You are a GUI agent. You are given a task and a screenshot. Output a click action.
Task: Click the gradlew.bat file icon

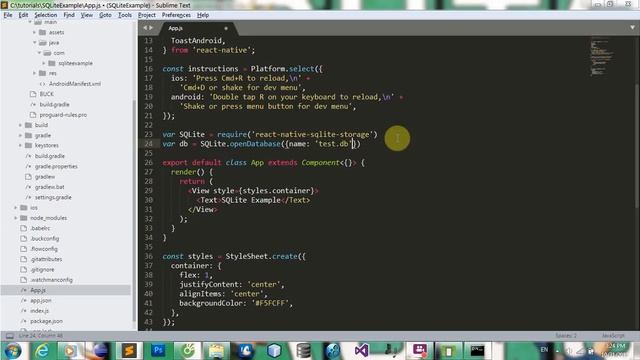pyautogui.click(x=28, y=187)
